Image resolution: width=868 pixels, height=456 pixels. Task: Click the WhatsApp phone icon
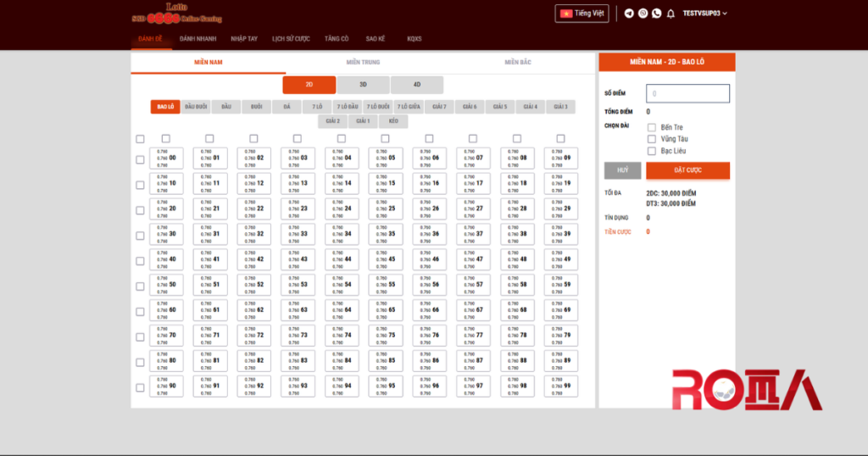click(x=656, y=14)
